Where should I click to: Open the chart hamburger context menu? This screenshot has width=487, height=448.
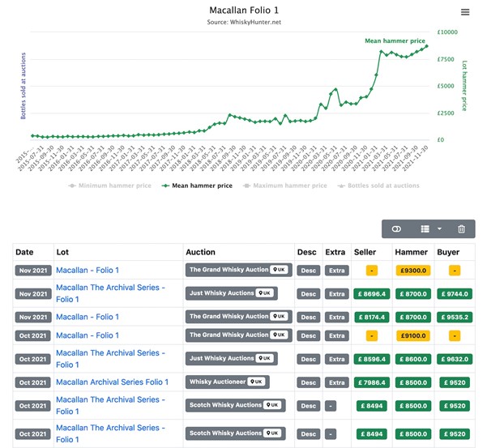465,12
